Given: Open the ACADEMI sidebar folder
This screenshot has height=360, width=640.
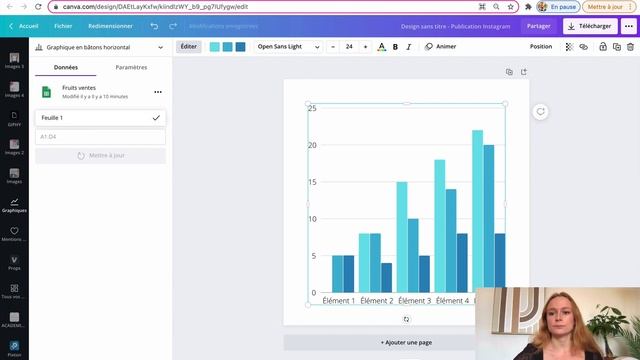Looking at the screenshot, I should coord(14,321).
